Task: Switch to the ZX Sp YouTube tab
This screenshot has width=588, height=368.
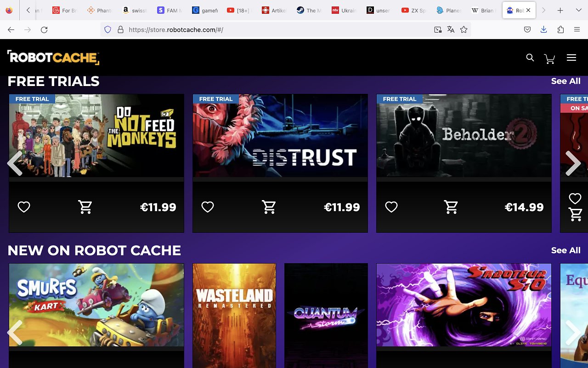Action: [414, 10]
